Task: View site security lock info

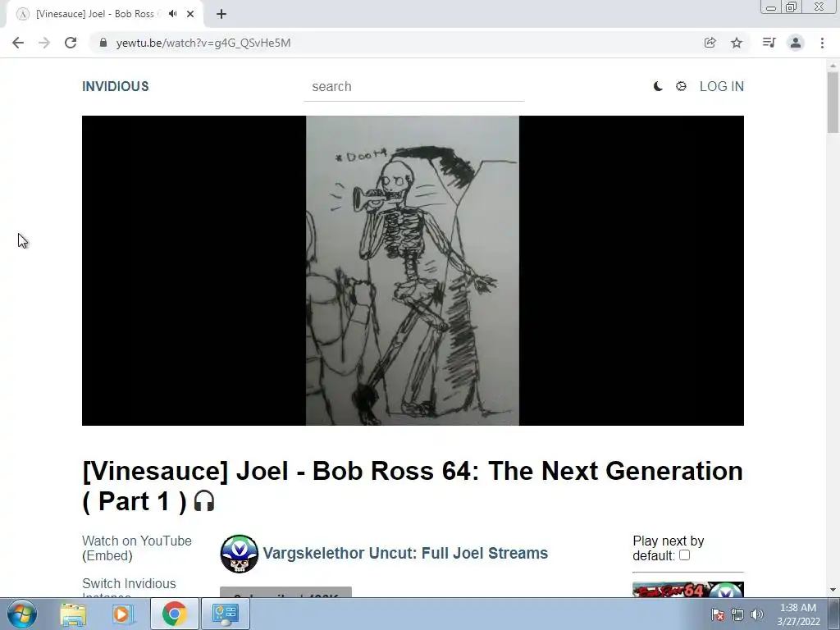Action: pos(103,43)
